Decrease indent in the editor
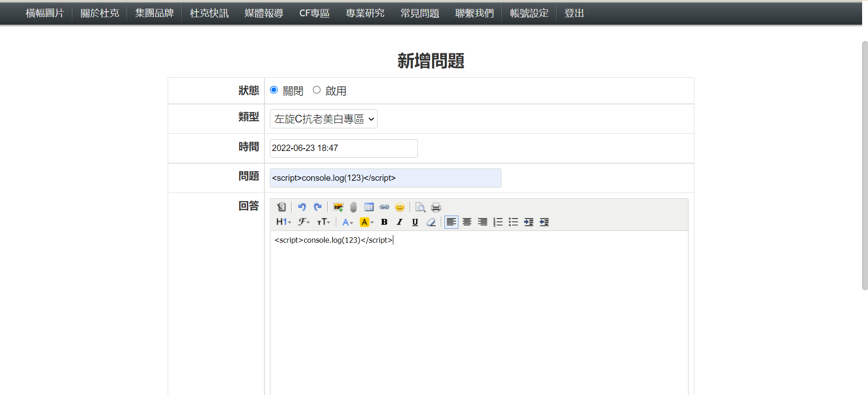This screenshot has height=395, width=868. coord(544,222)
